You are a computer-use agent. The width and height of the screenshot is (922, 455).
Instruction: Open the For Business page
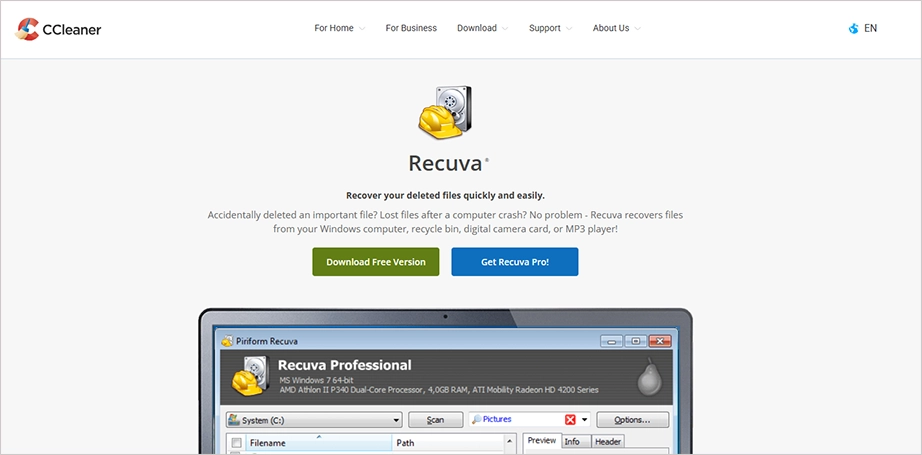[411, 28]
